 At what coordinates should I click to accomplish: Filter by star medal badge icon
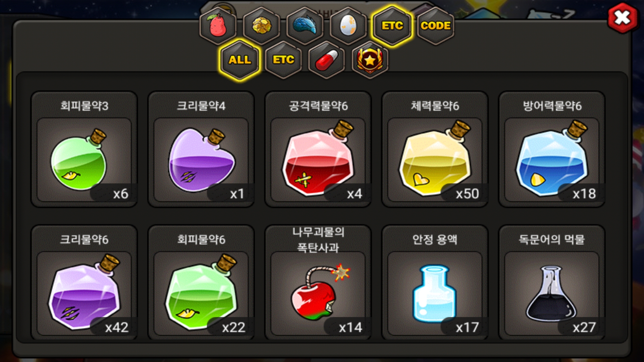pyautogui.click(x=370, y=60)
